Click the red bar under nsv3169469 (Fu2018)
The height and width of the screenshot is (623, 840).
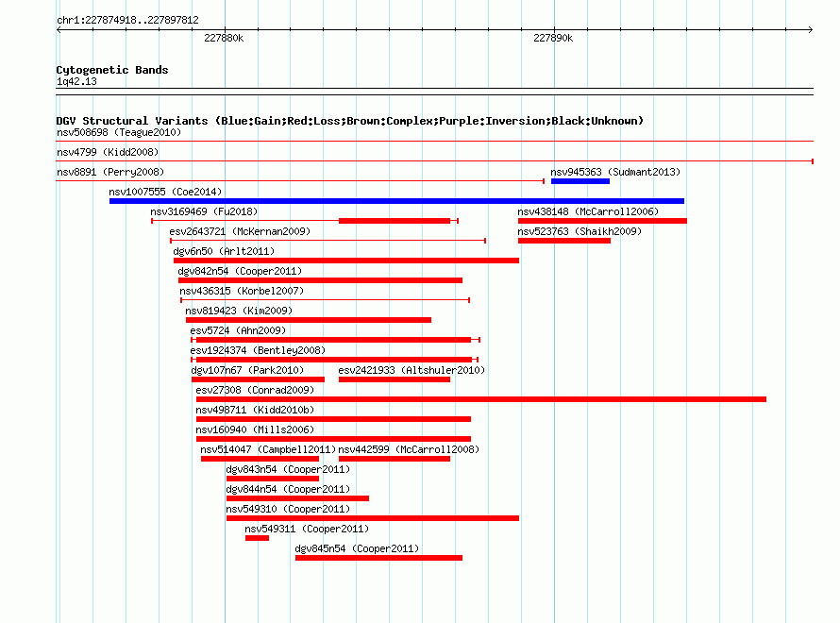tap(395, 221)
